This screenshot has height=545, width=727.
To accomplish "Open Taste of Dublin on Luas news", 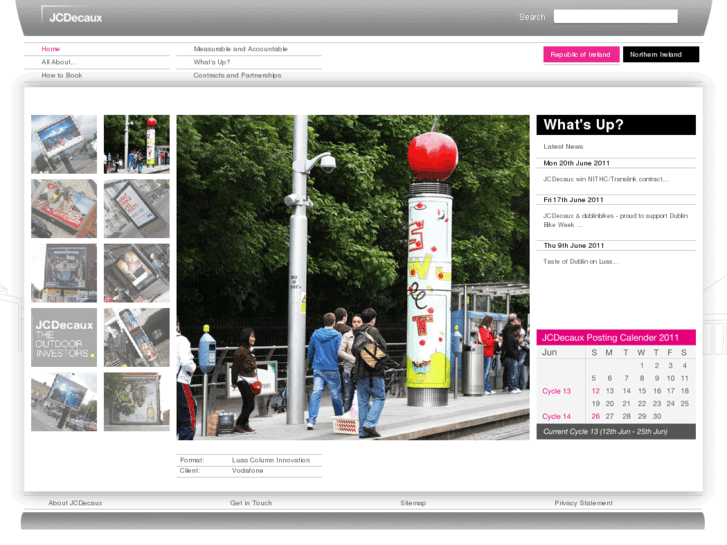I will click(580, 262).
